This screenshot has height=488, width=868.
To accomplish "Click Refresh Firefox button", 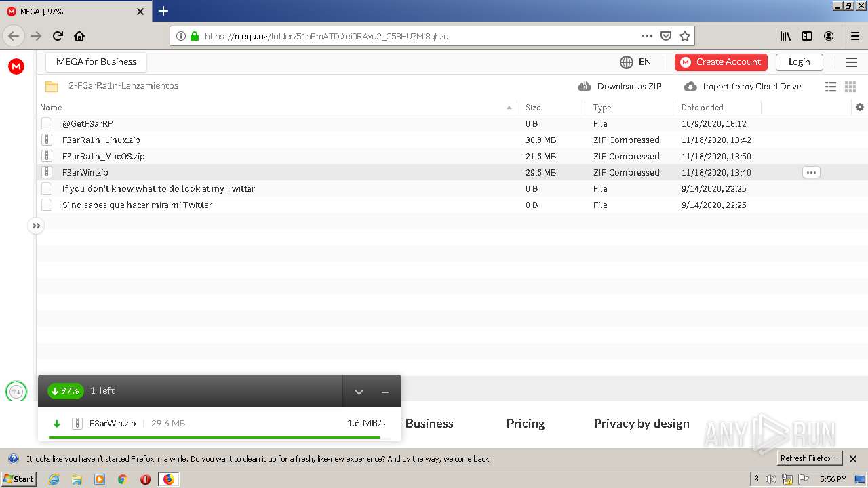I will click(x=809, y=458).
